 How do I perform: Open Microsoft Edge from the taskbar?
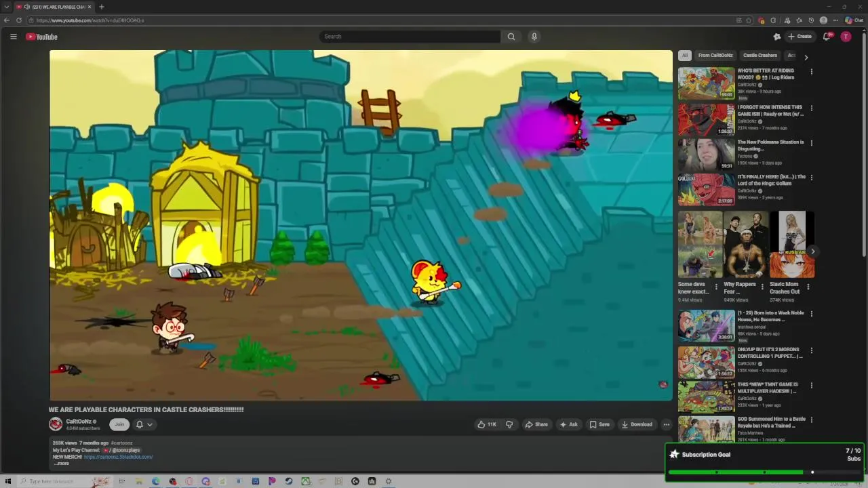[x=156, y=481]
